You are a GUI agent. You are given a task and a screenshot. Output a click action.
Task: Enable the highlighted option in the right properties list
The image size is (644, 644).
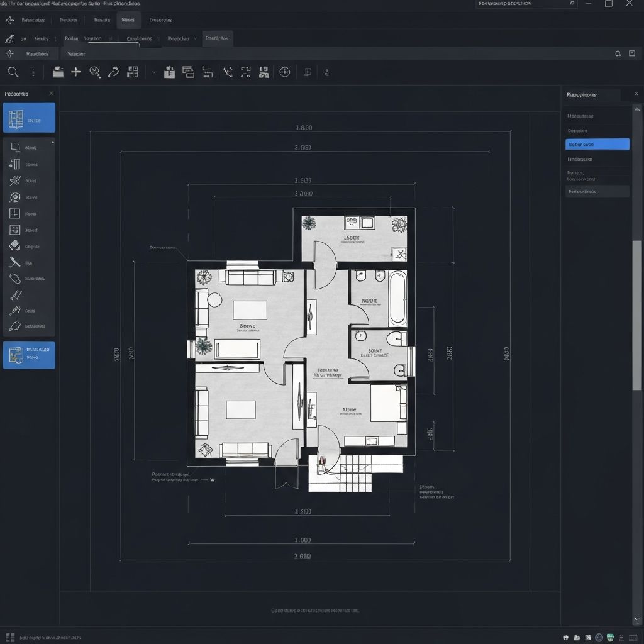coord(597,144)
